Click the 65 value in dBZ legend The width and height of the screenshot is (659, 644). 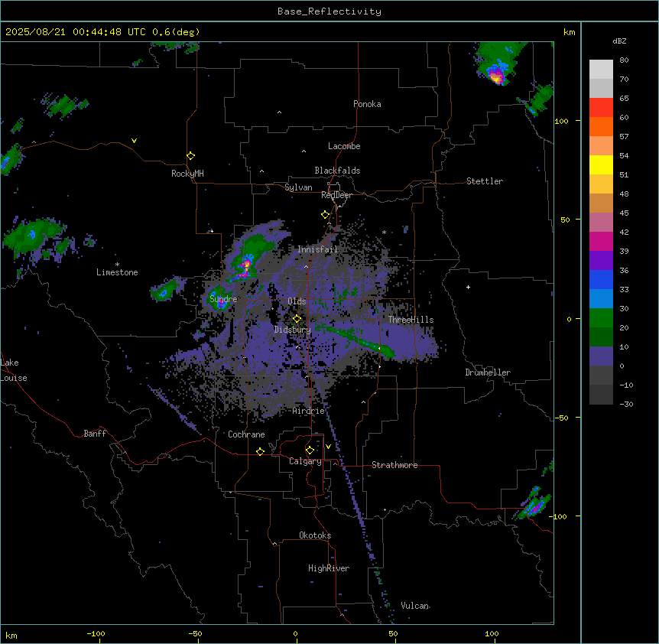tap(624, 99)
